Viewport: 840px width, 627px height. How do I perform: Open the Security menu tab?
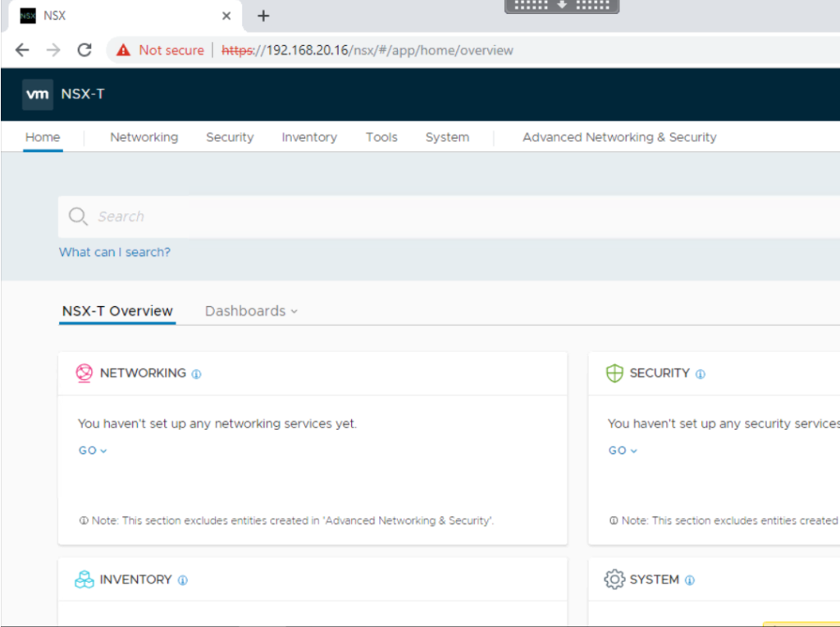coord(230,137)
